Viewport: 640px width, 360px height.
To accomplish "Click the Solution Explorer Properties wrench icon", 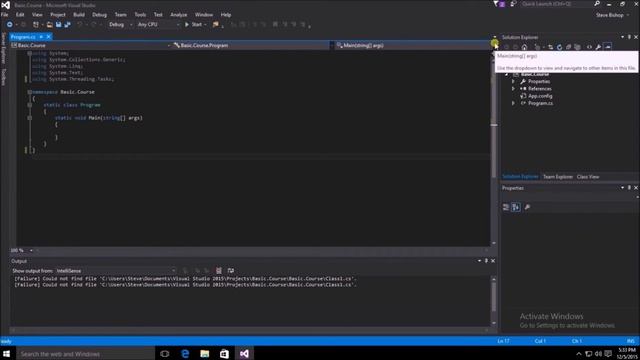I will point(598,47).
